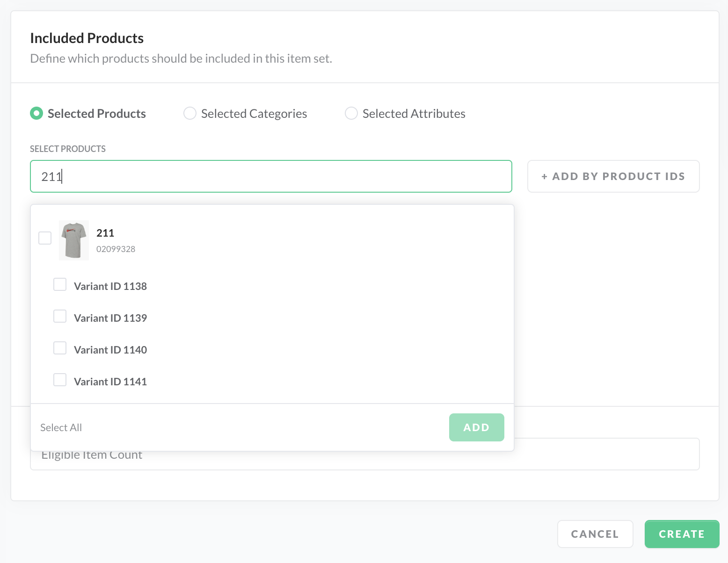Choose the Selected Categories radio option
This screenshot has height=563, width=728.
pos(190,114)
